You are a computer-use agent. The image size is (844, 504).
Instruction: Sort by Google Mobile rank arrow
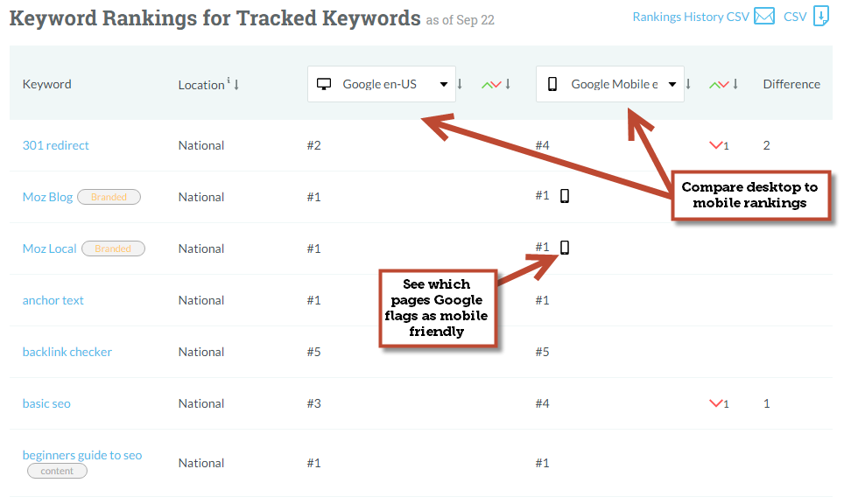[x=688, y=84]
